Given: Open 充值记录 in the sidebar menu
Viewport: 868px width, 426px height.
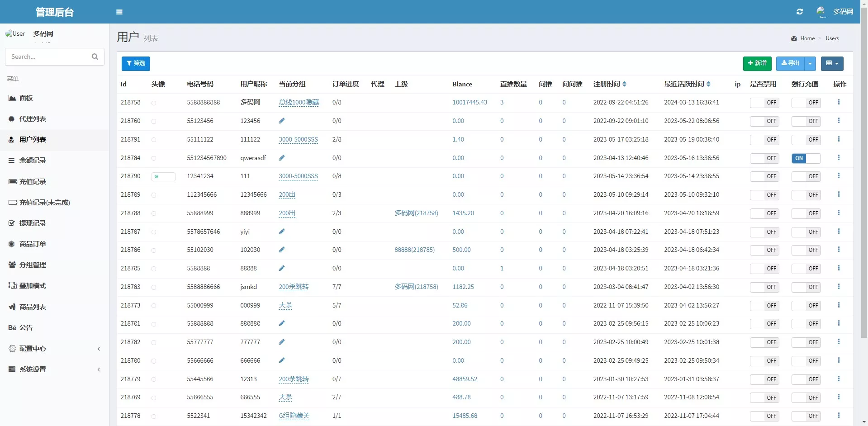Looking at the screenshot, I should click(33, 182).
